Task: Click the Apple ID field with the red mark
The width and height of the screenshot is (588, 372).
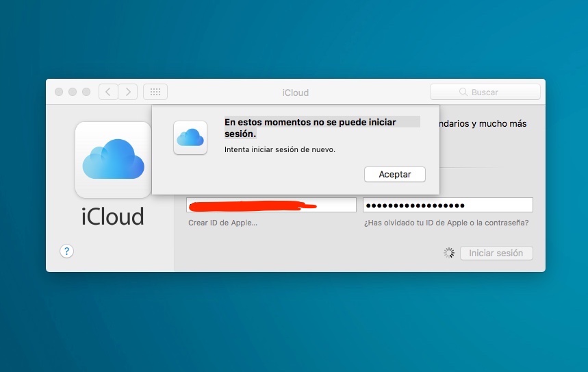Action: click(x=271, y=205)
